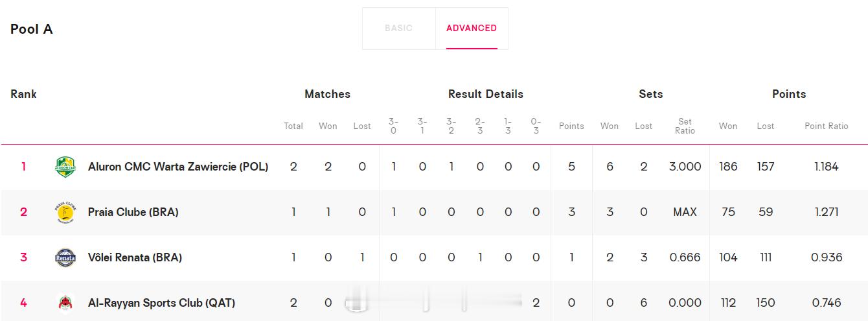Click the Vôlei Renata team logo
The height and width of the screenshot is (321, 868).
point(65,257)
